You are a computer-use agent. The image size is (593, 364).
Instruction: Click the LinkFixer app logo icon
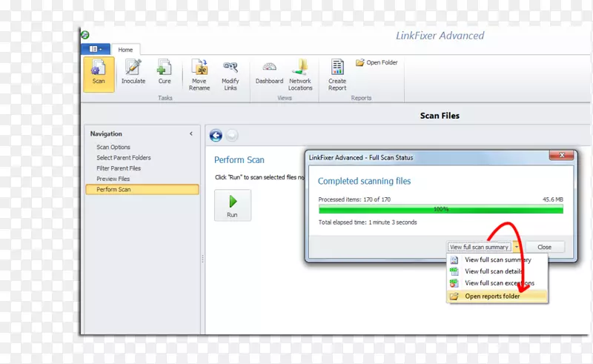click(x=85, y=35)
